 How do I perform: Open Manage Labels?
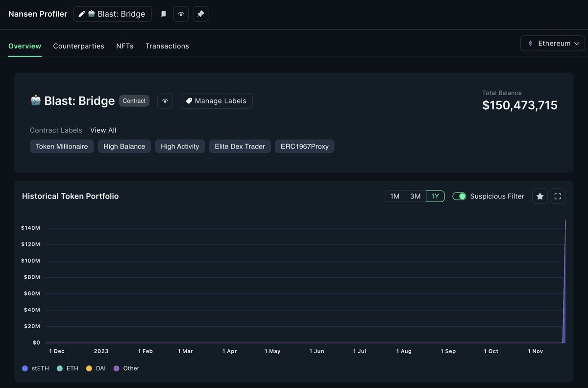tap(217, 101)
